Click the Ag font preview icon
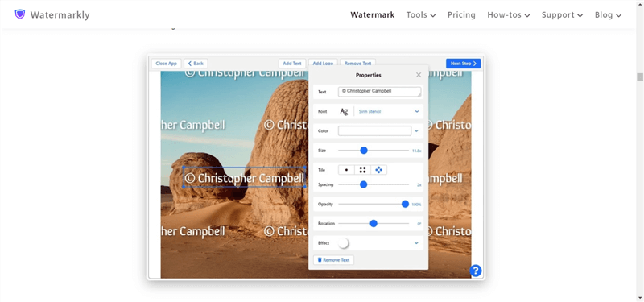The image size is (644, 302). tap(345, 111)
